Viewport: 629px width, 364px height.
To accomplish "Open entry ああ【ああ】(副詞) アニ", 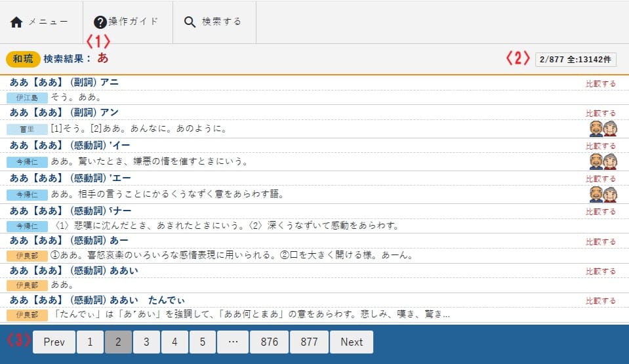I will (x=64, y=82).
